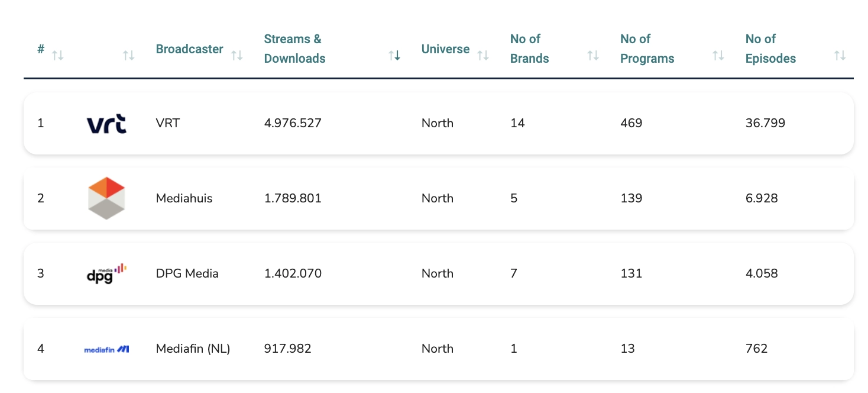Click the Mediahuis hexagon logo
The width and height of the screenshot is (868, 393).
[106, 198]
